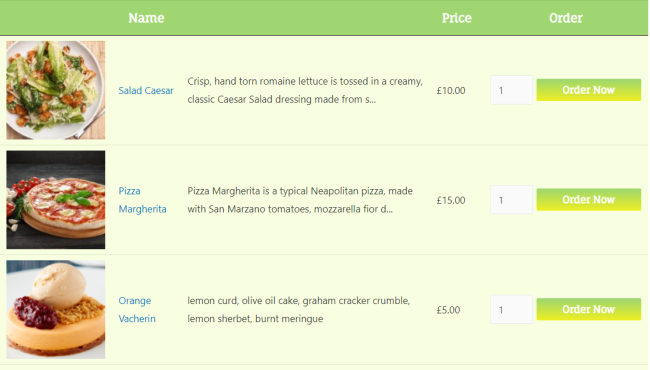Focus the quantity field for Salad Caesar
Viewport: 650px width, 370px height.
(512, 90)
